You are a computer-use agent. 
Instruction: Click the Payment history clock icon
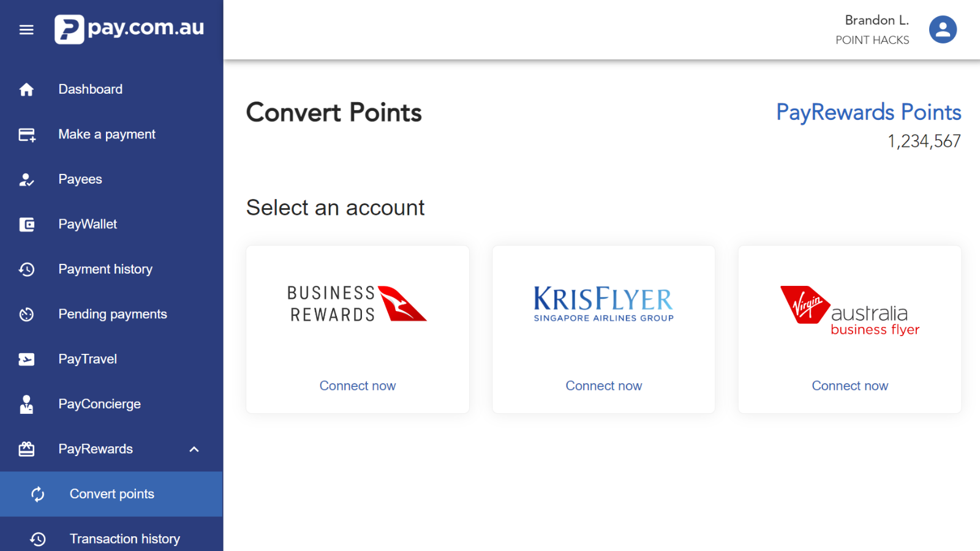[x=26, y=269]
